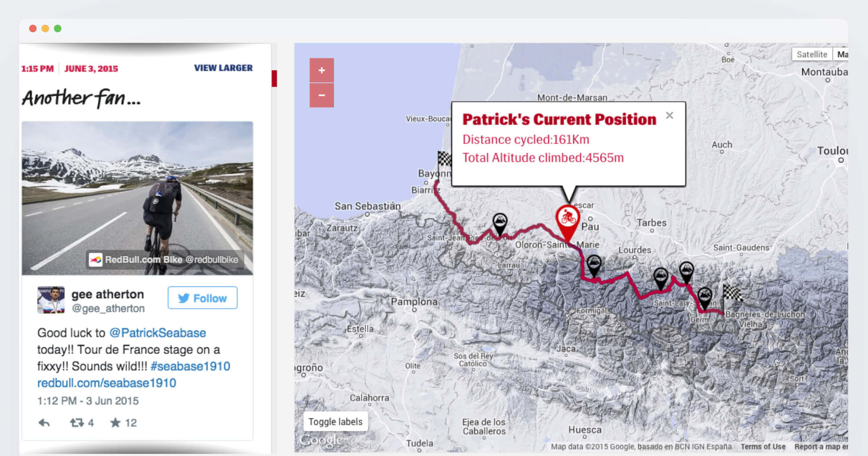The height and width of the screenshot is (456, 868).
Task: Toggle labels on the map
Action: click(x=335, y=422)
